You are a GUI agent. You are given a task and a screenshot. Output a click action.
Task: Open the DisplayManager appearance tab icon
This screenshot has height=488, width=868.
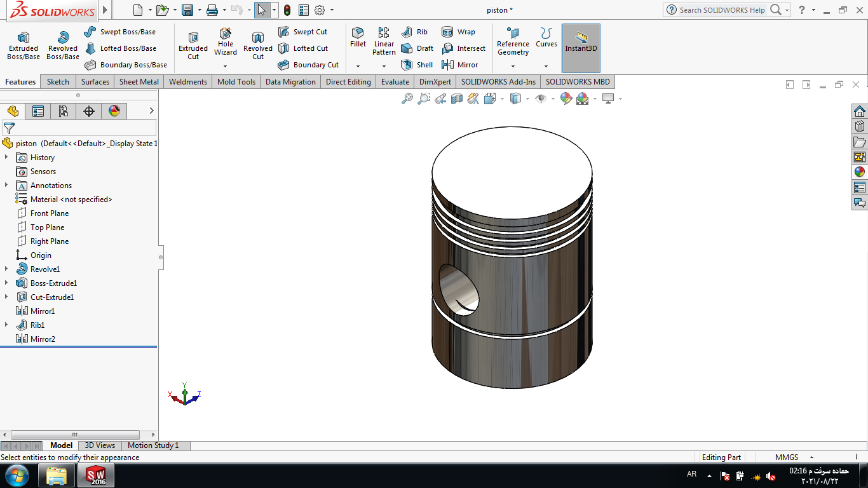click(114, 111)
